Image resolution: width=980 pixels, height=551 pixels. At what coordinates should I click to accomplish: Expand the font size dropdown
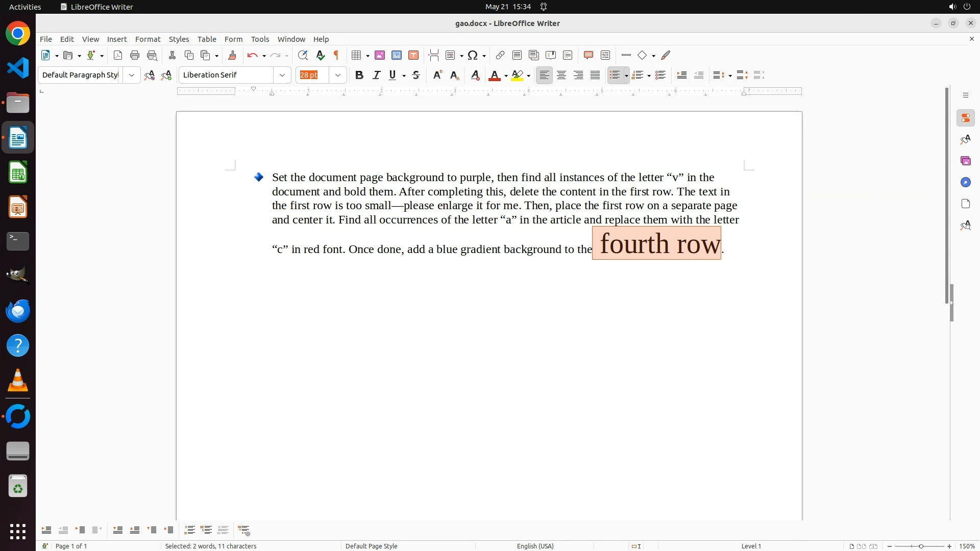pos(338,75)
